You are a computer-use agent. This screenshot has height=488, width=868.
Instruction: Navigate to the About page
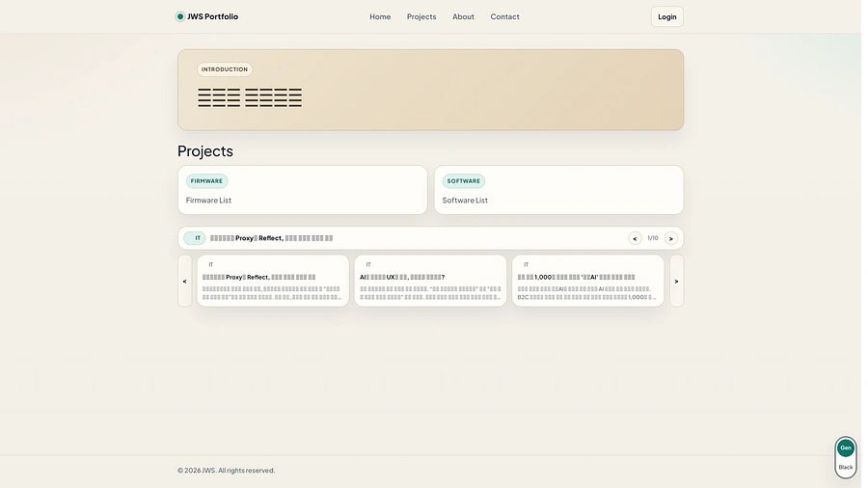tap(463, 16)
